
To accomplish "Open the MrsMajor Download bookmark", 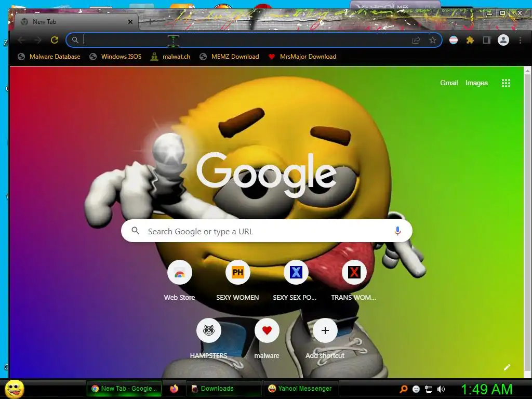I will click(x=302, y=57).
